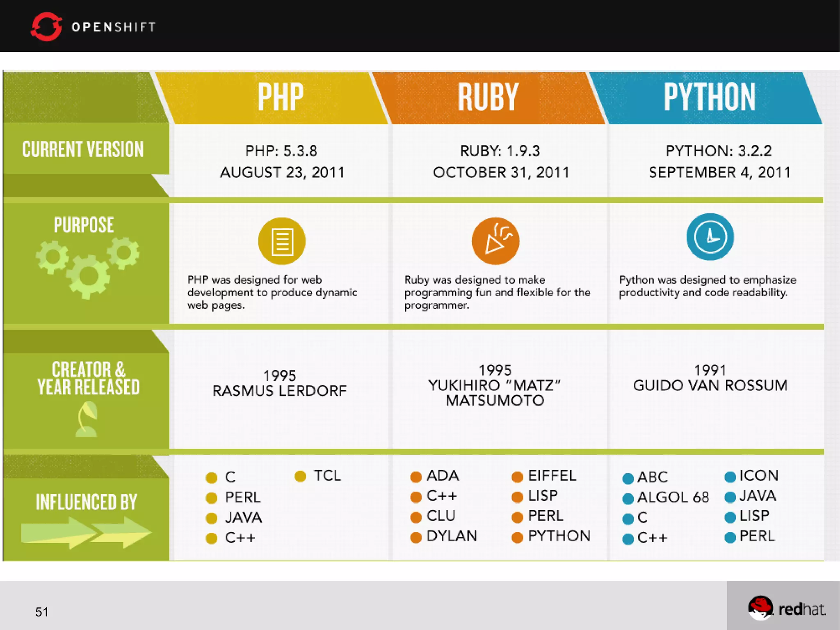Click the orange Ruby party popper icon

[x=495, y=241]
